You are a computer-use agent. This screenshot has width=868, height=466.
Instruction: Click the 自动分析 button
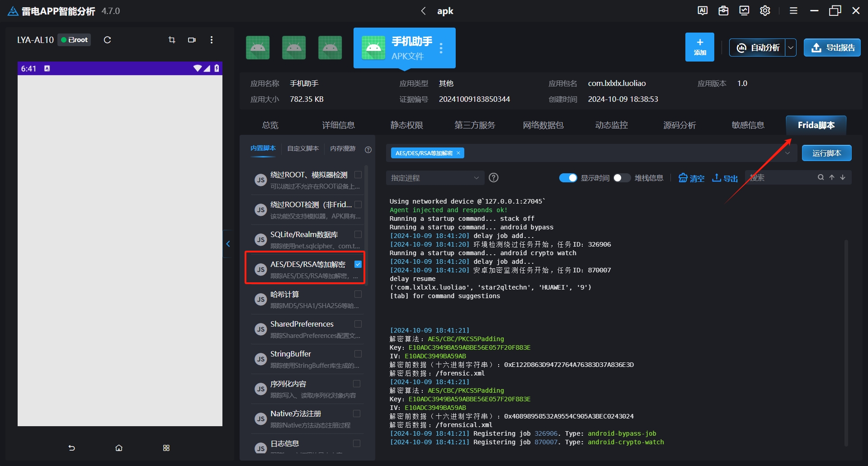click(758, 48)
